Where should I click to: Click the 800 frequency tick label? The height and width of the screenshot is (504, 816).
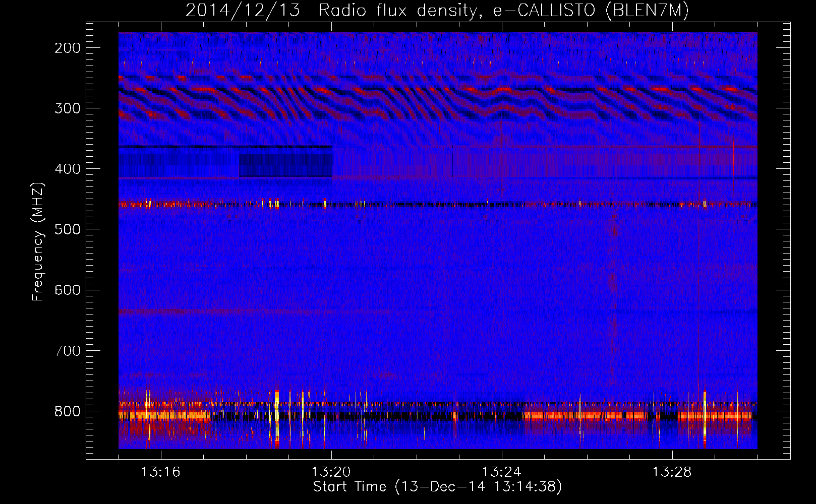(68, 411)
